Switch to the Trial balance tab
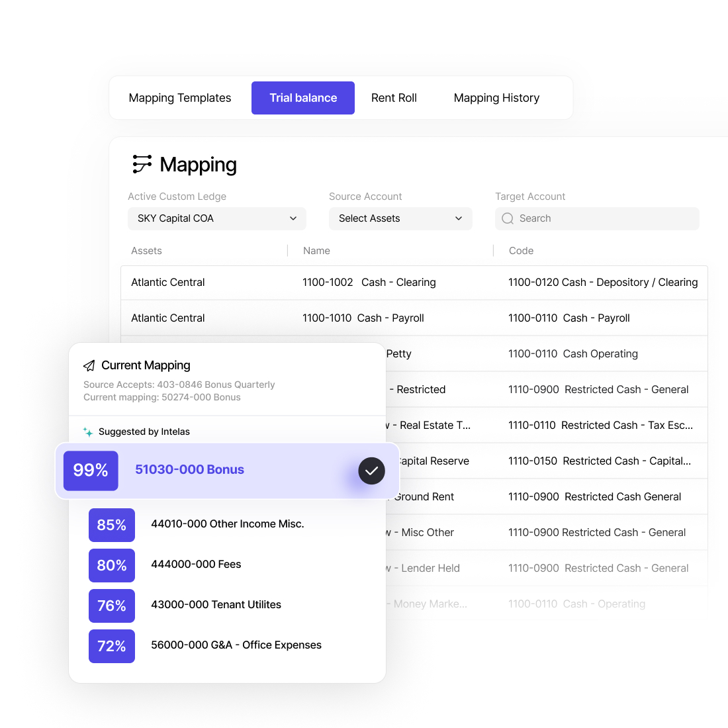This screenshot has height=728, width=728. [x=302, y=97]
